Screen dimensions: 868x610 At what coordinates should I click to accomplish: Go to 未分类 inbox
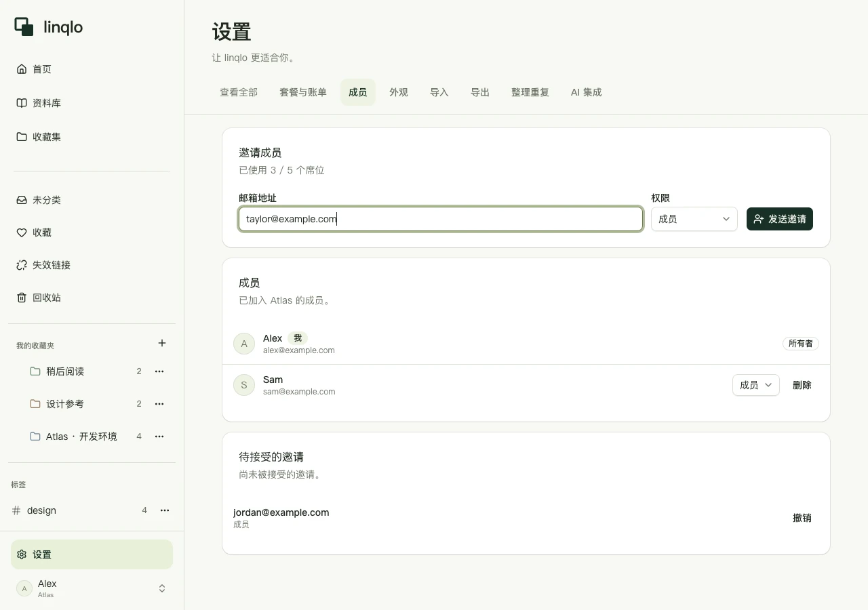(92, 200)
